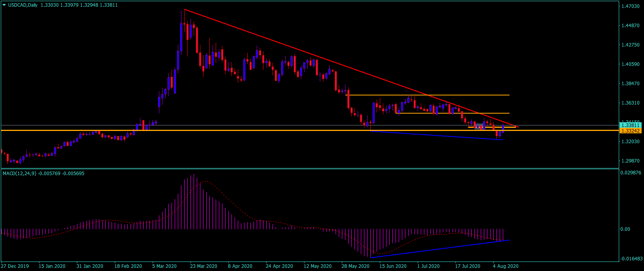Select the blue trendline under price lows
This screenshot has width=644, height=271.
(437, 135)
